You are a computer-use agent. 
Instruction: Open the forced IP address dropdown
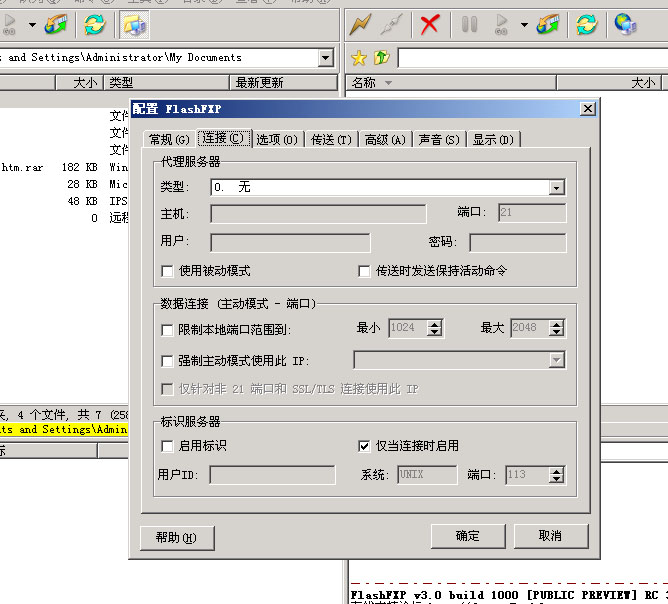556,360
